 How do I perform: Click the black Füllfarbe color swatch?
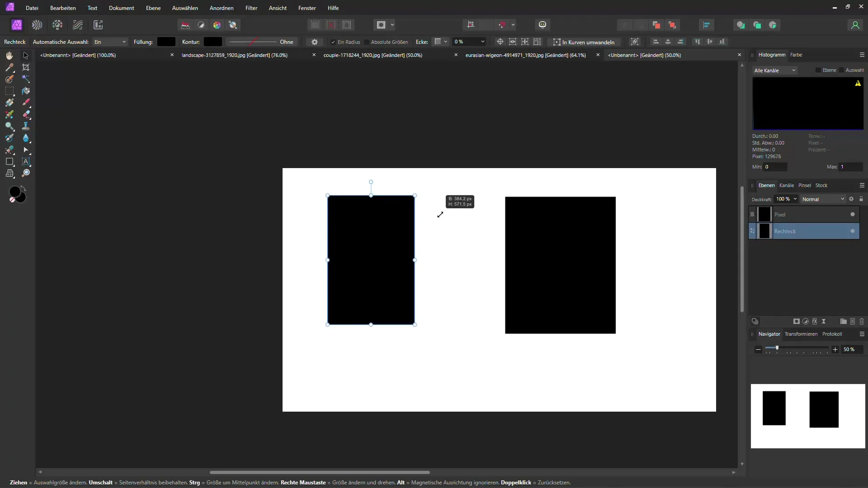pos(166,42)
